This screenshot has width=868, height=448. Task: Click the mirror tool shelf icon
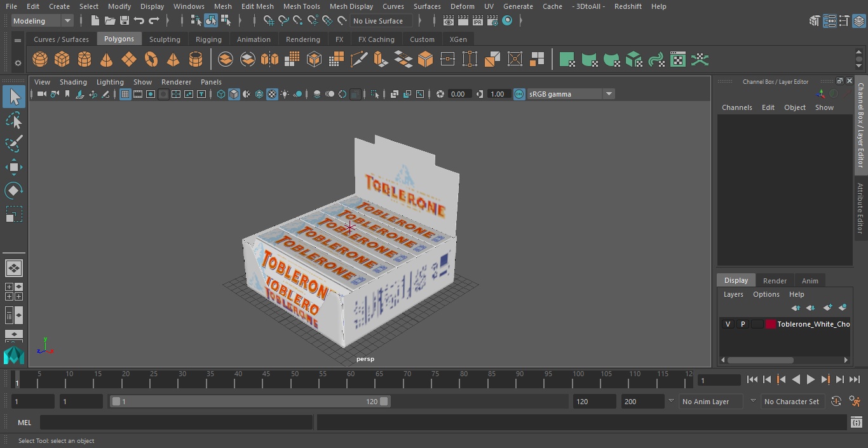(x=269, y=60)
